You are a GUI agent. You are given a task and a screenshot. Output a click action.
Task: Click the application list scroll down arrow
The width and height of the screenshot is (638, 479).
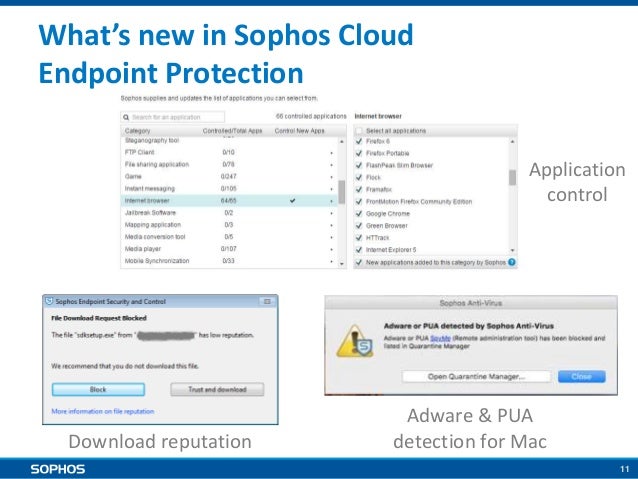click(512, 250)
